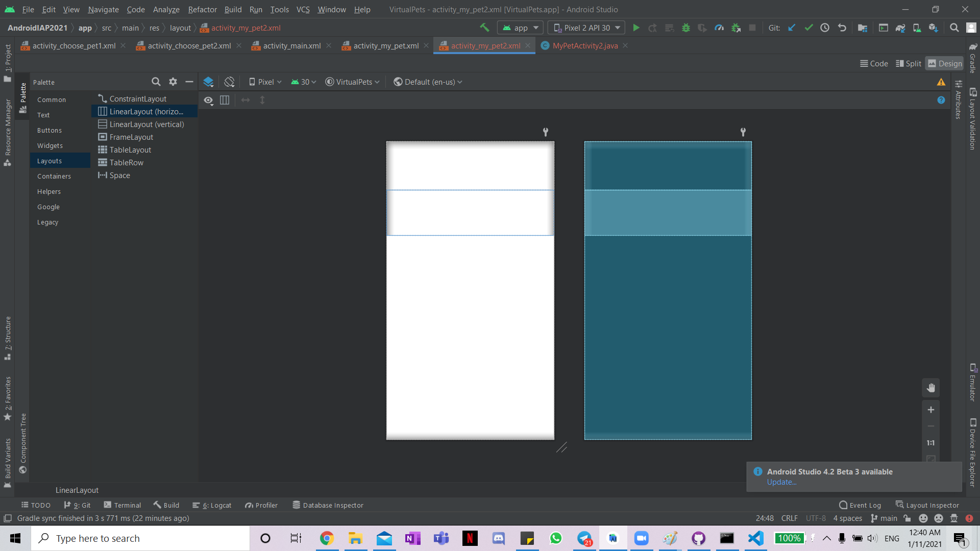This screenshot has width=980, height=551.
Task: Open the palette search icon
Action: pos(156,82)
